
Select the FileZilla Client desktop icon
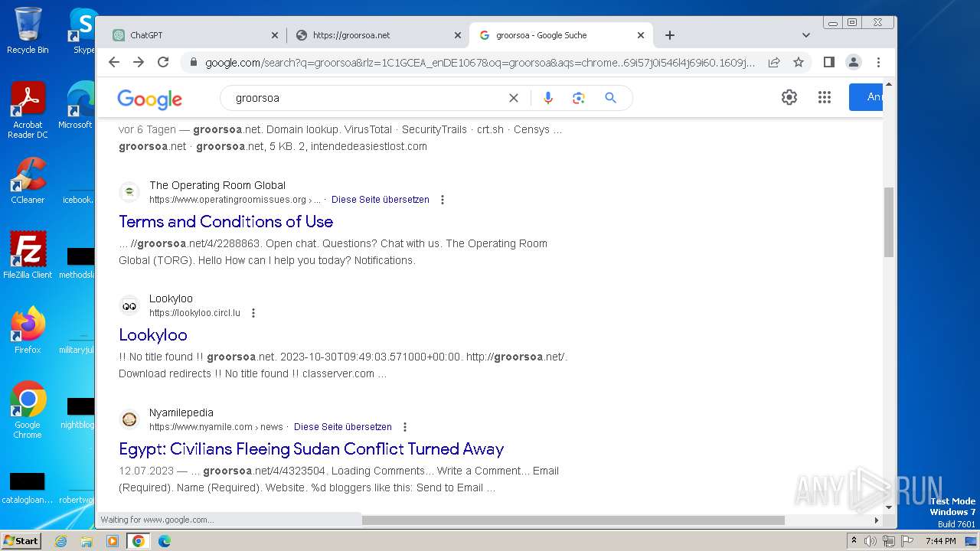(x=28, y=255)
